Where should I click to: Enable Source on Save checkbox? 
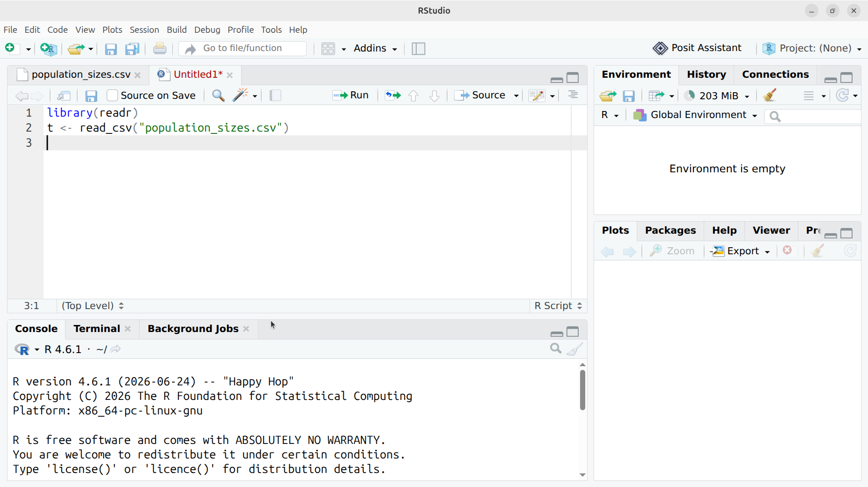click(x=112, y=96)
